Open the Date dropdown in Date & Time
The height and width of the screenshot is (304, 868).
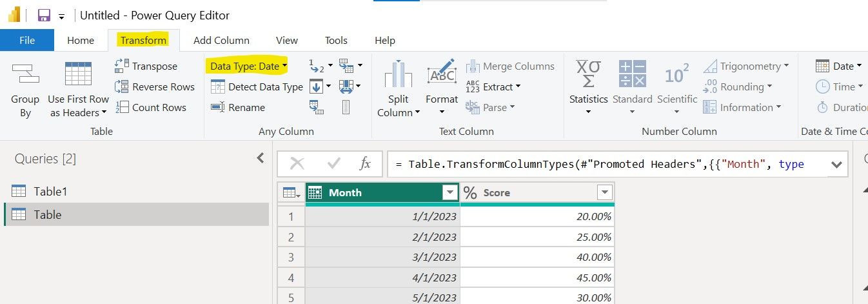[838, 66]
